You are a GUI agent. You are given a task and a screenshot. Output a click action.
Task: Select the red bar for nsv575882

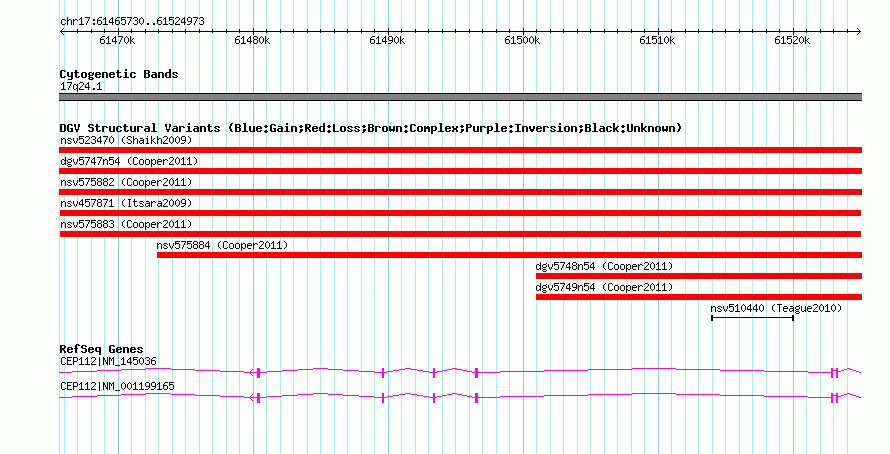point(460,192)
